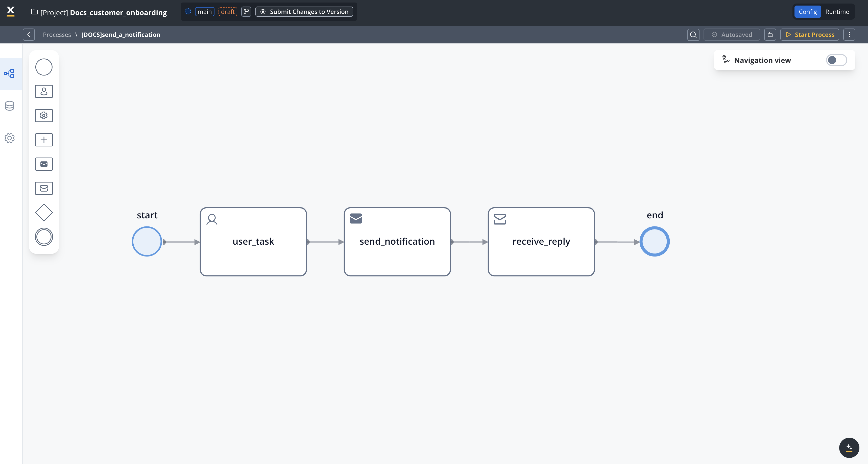This screenshot has height=464, width=868.
Task: Open the settings gear in sidebar
Action: coord(9,138)
